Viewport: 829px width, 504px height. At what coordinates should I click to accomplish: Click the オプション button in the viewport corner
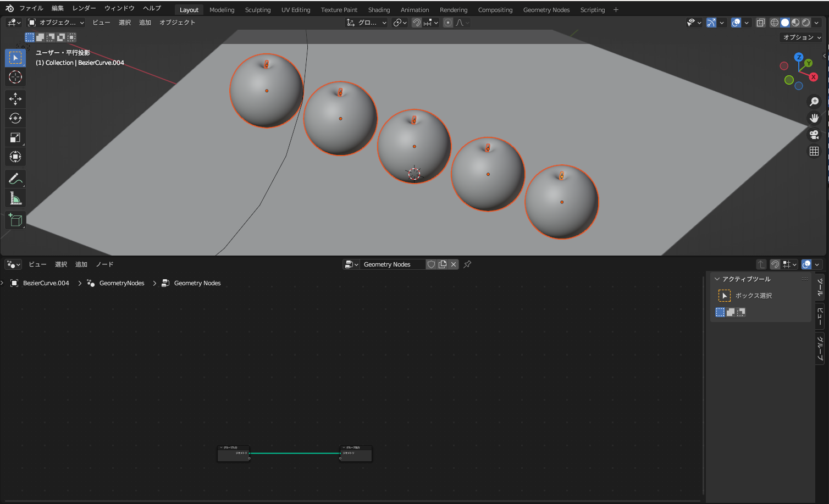(x=800, y=37)
